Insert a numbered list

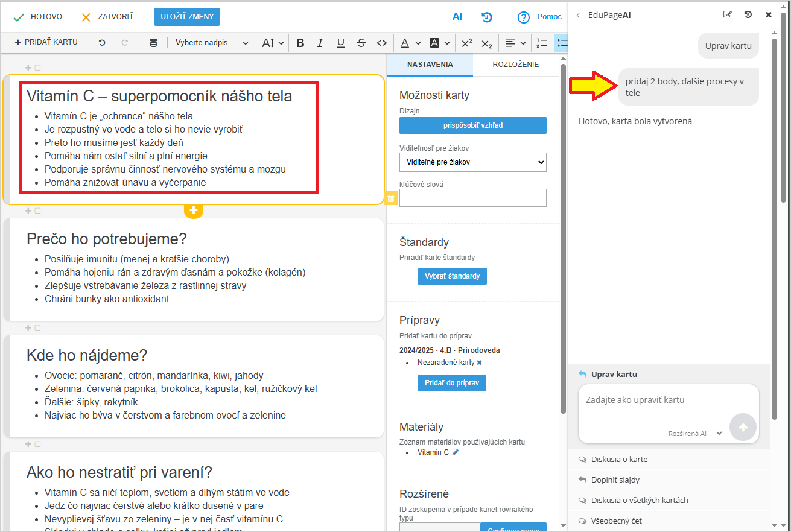tap(542, 43)
